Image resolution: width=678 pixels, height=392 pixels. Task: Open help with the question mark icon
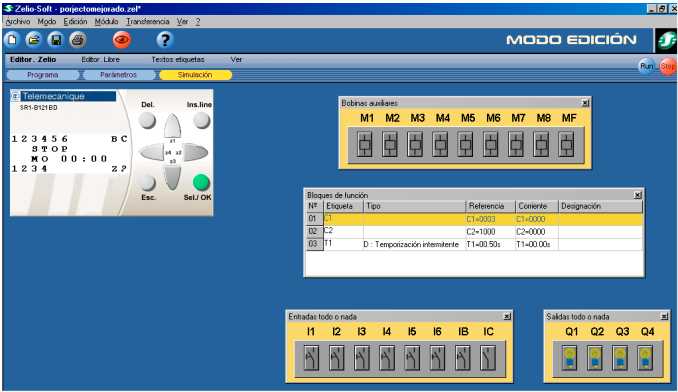click(x=165, y=40)
